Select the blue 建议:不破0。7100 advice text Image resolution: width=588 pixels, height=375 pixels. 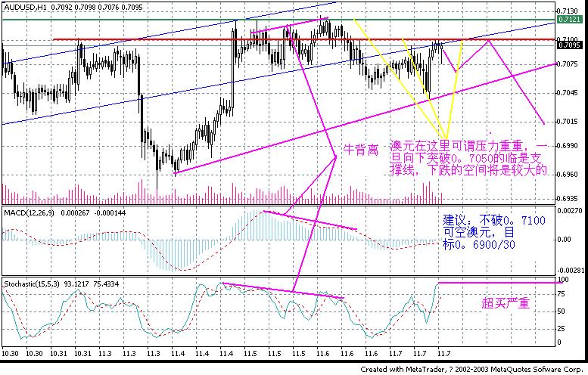point(494,232)
